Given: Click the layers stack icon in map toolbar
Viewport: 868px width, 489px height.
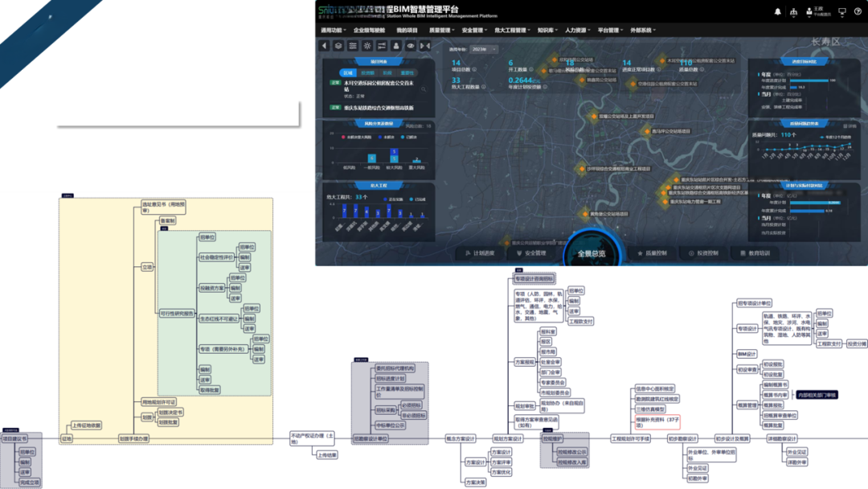Looking at the screenshot, I should pos(338,46).
